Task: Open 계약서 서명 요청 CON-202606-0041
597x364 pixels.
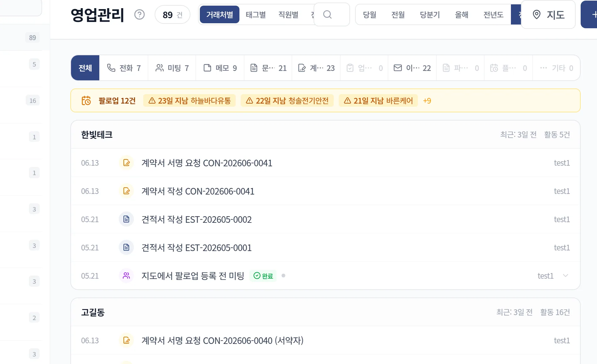Action: click(x=326, y=163)
